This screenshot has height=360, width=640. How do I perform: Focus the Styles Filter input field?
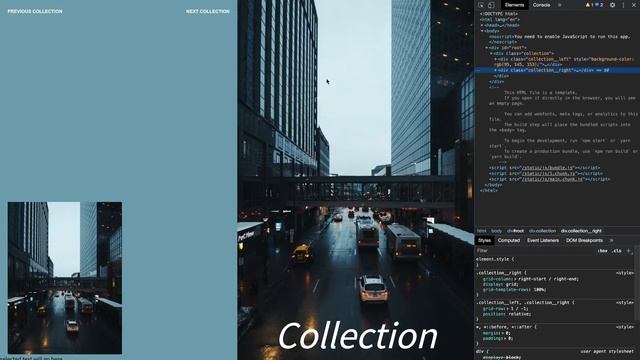click(535, 251)
